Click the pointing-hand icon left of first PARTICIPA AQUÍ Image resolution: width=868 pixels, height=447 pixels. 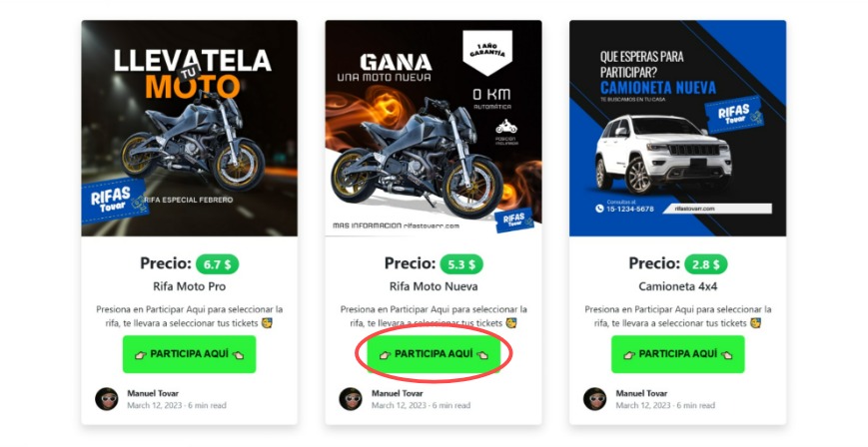click(141, 354)
